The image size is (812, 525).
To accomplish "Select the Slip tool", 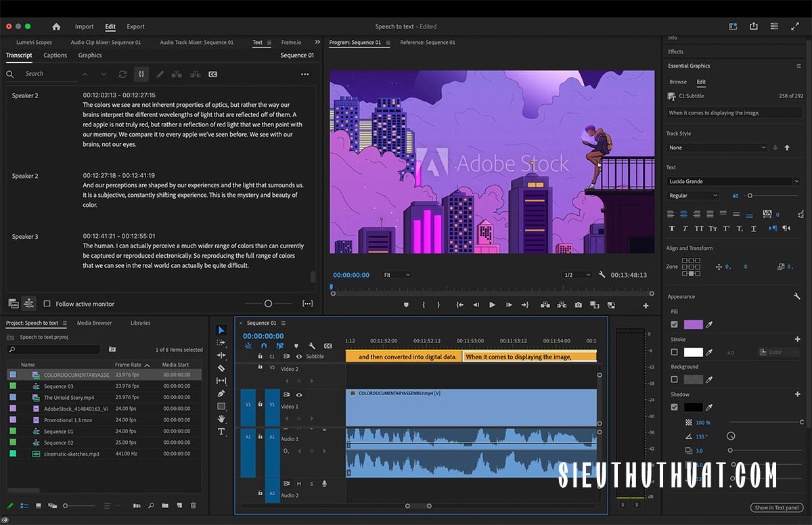I will point(221,381).
